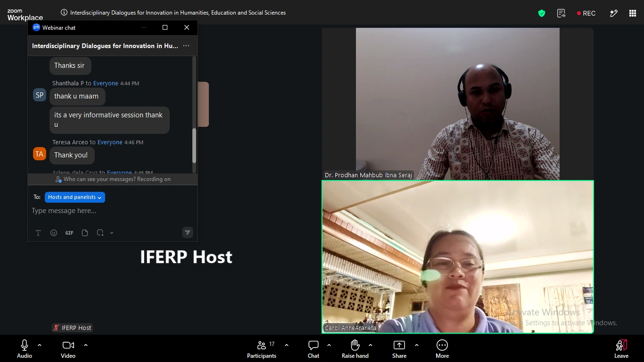This screenshot has height=362, width=644.
Task: Close the Webinar chat window
Action: click(x=187, y=27)
